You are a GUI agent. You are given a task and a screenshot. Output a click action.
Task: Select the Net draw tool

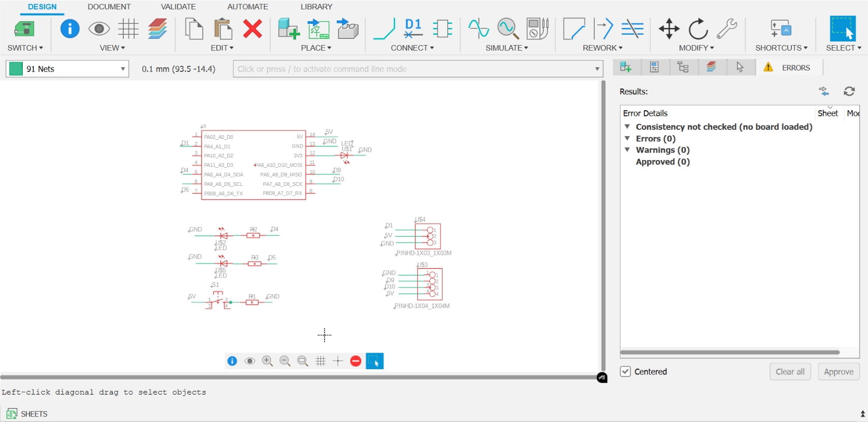(x=385, y=29)
